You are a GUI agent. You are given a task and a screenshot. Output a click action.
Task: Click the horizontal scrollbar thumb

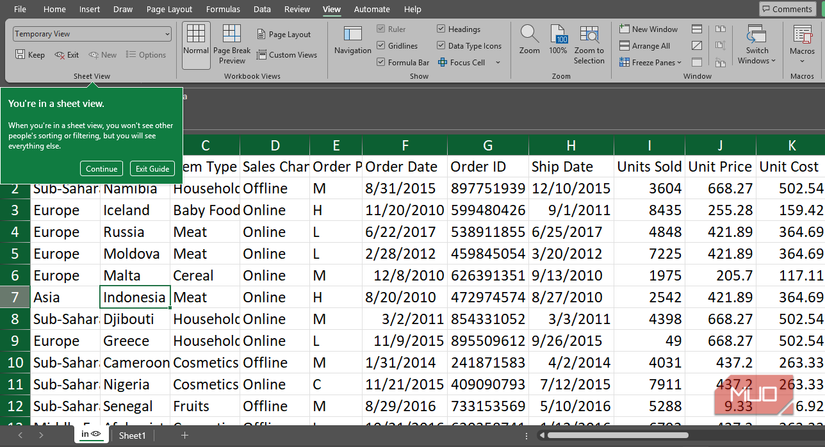[618, 435]
